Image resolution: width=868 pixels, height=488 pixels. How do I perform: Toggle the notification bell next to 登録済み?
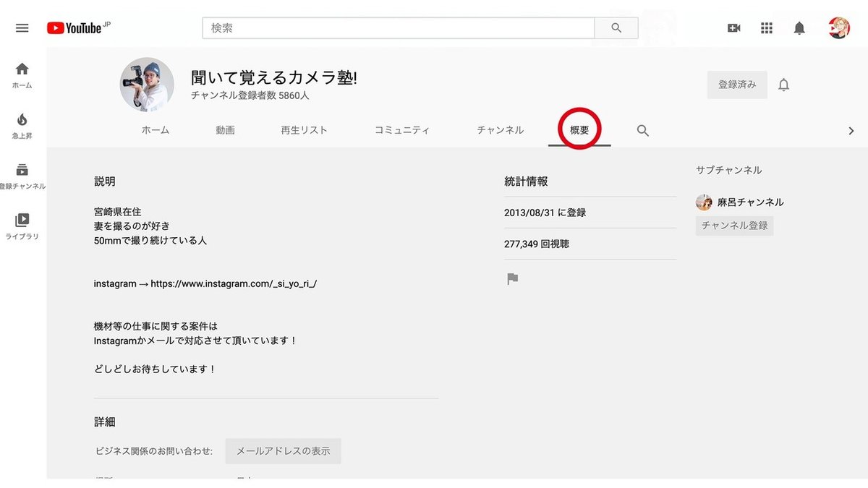point(783,85)
